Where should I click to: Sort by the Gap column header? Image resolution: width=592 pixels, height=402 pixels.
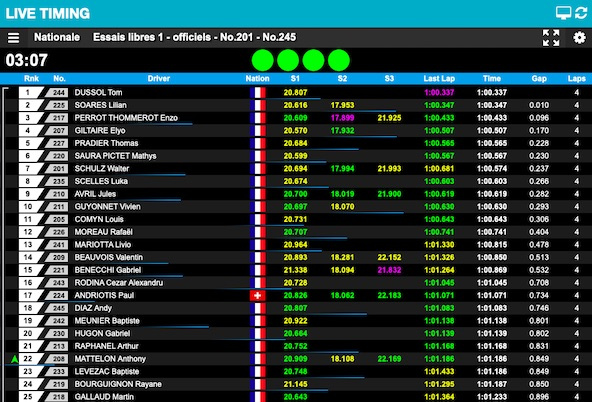[539, 79]
